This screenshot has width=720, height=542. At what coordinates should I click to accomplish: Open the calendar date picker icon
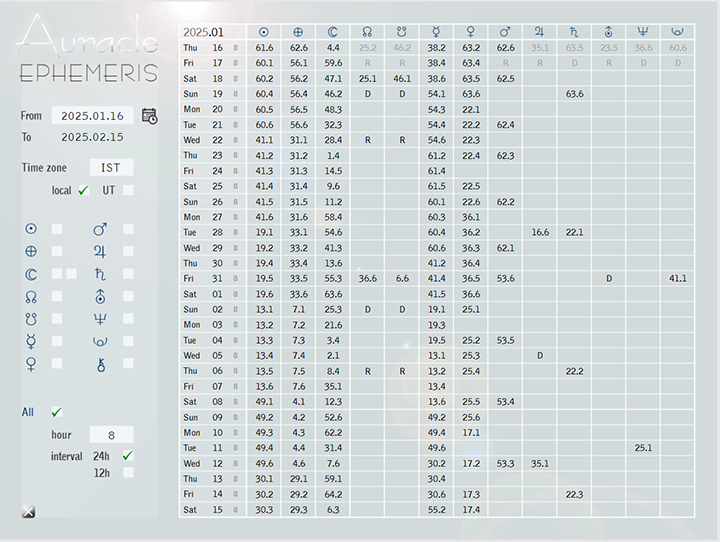149,116
